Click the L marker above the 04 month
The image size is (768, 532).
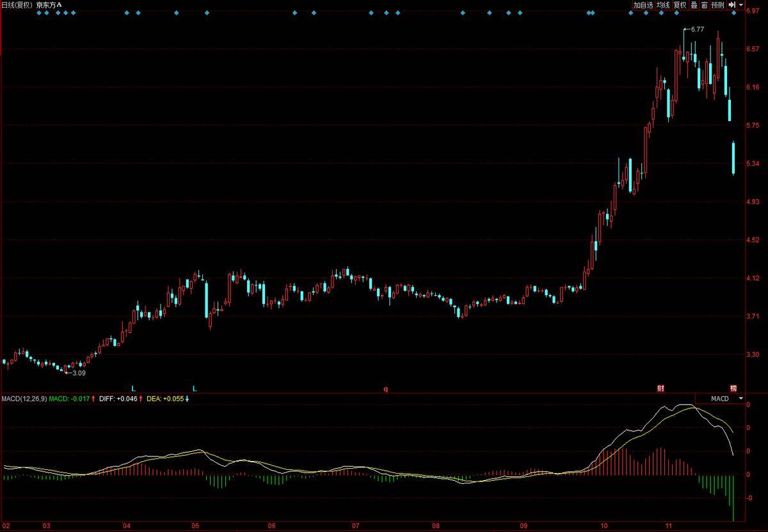pos(134,389)
